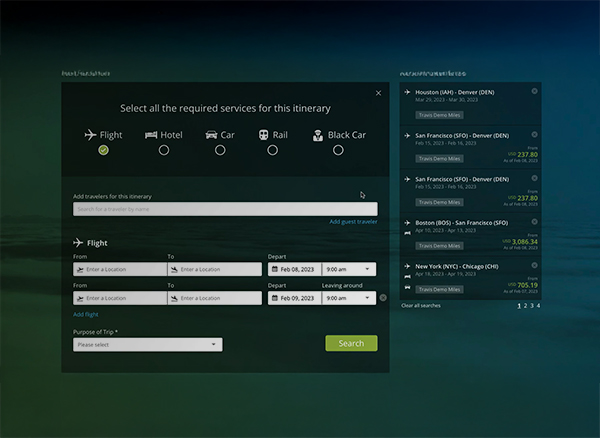Click the Add flight link
Viewport: 600px width, 438px height.
pyautogui.click(x=86, y=314)
